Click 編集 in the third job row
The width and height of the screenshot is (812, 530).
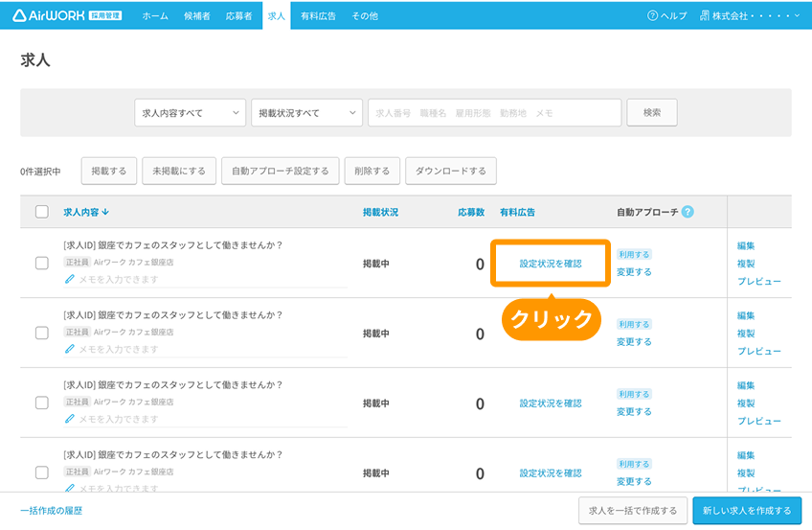click(746, 386)
